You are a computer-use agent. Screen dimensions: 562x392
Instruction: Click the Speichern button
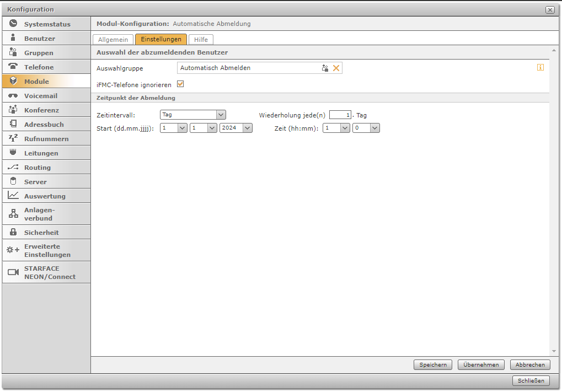[433, 364]
